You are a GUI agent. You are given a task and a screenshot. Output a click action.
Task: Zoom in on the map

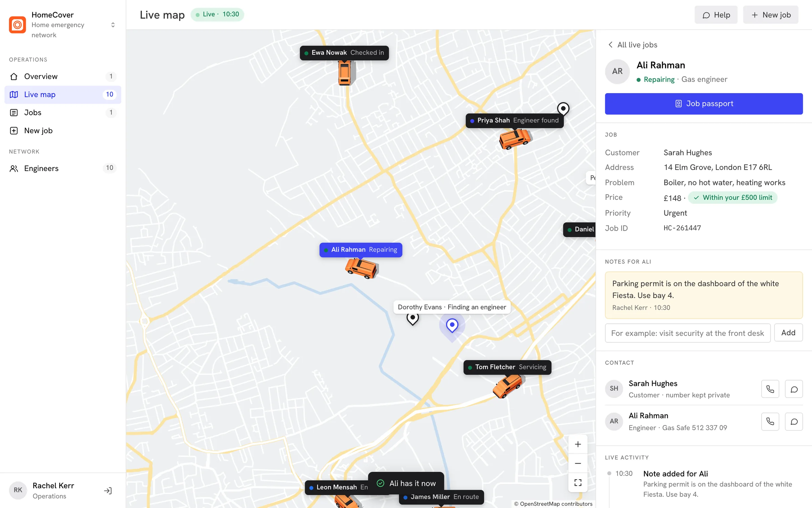coord(578,444)
